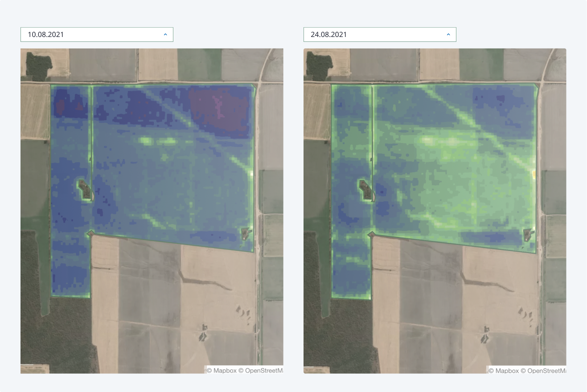Click the farmstead at left map field's southeast corner
Image resolution: width=587 pixels, height=392 pixels.
[246, 233]
